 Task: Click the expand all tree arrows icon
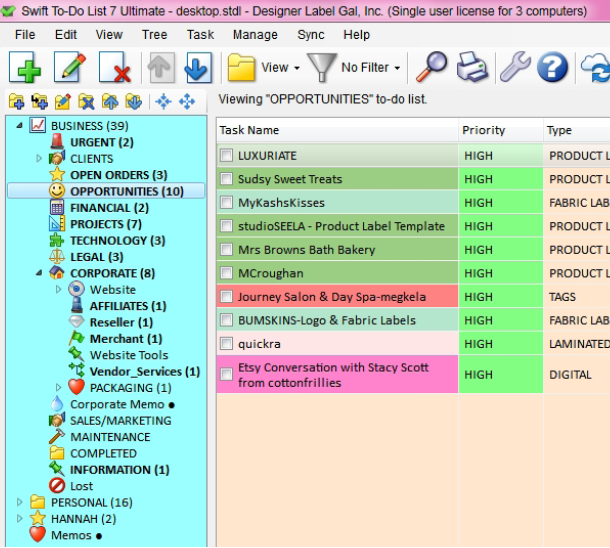point(187,102)
